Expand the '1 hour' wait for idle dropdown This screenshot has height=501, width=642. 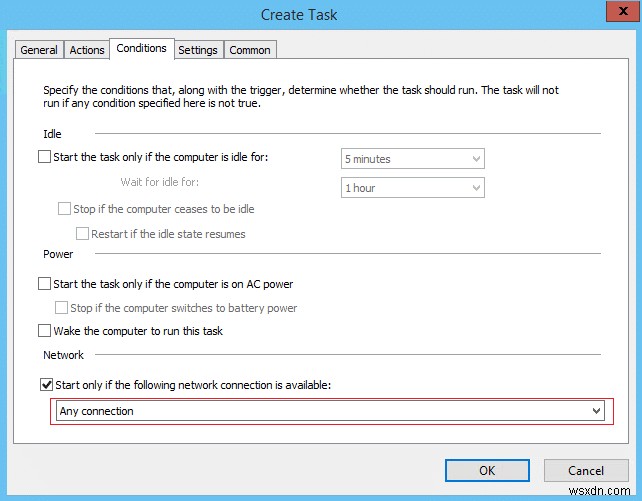pyautogui.click(x=413, y=188)
